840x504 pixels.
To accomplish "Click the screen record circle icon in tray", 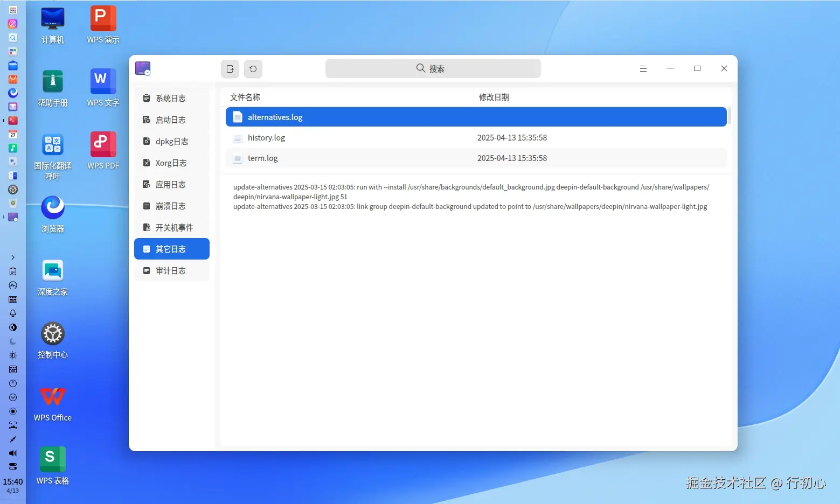I will click(x=13, y=411).
